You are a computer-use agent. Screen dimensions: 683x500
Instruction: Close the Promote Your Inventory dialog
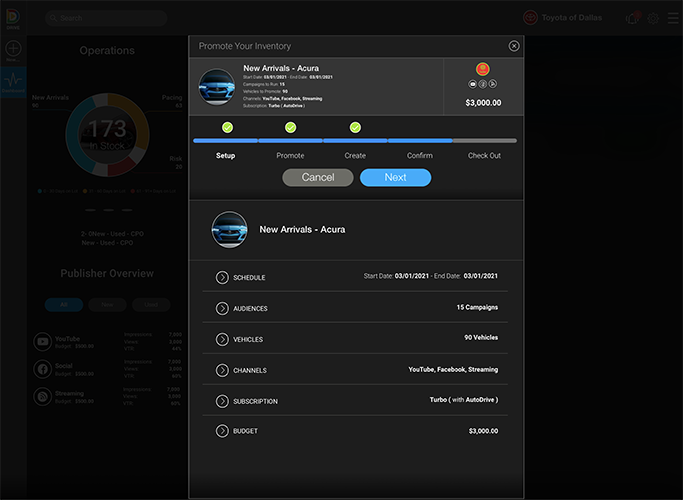(x=514, y=46)
